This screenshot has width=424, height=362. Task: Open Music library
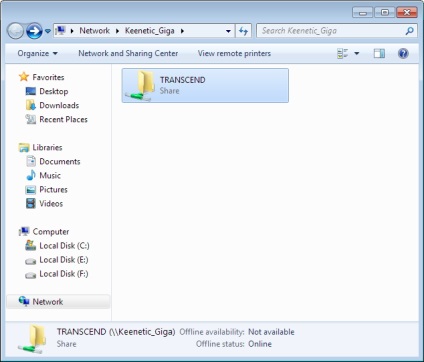[x=50, y=175]
